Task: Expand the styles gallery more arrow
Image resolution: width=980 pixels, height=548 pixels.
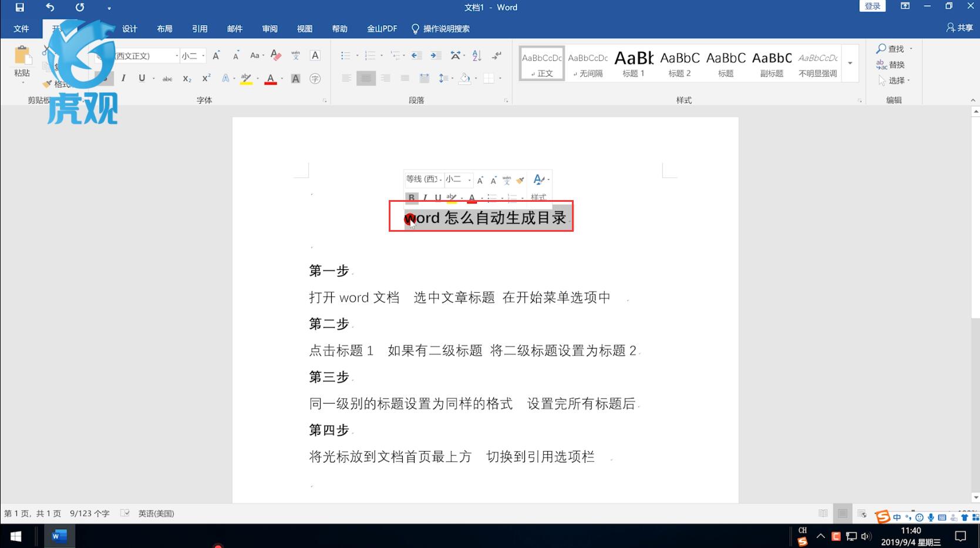Action: pyautogui.click(x=850, y=63)
